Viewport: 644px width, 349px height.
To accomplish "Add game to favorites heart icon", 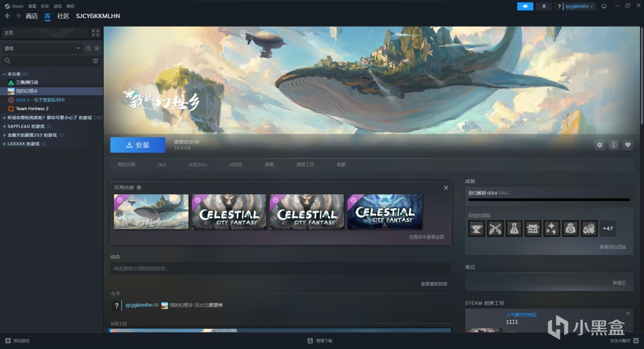I will point(628,145).
